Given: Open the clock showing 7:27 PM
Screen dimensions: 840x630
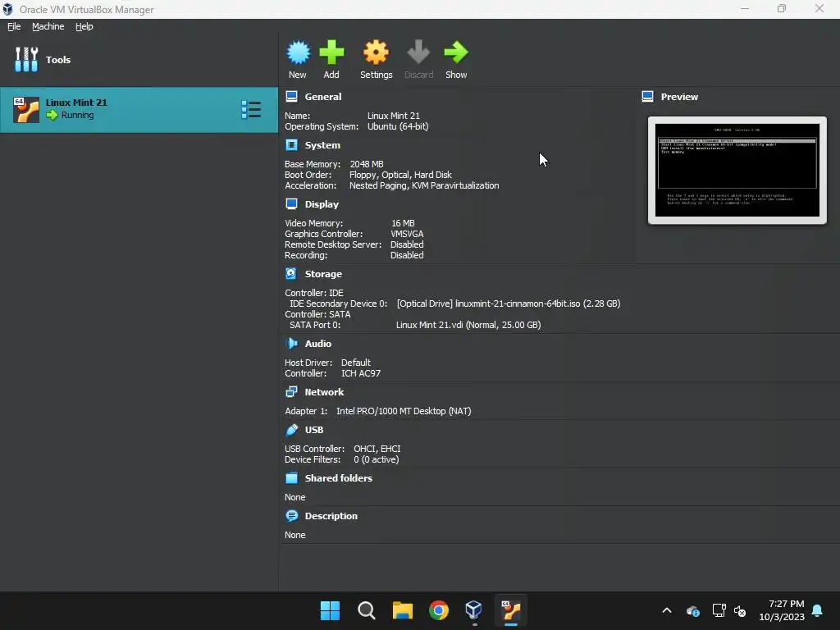Looking at the screenshot, I should [x=782, y=610].
